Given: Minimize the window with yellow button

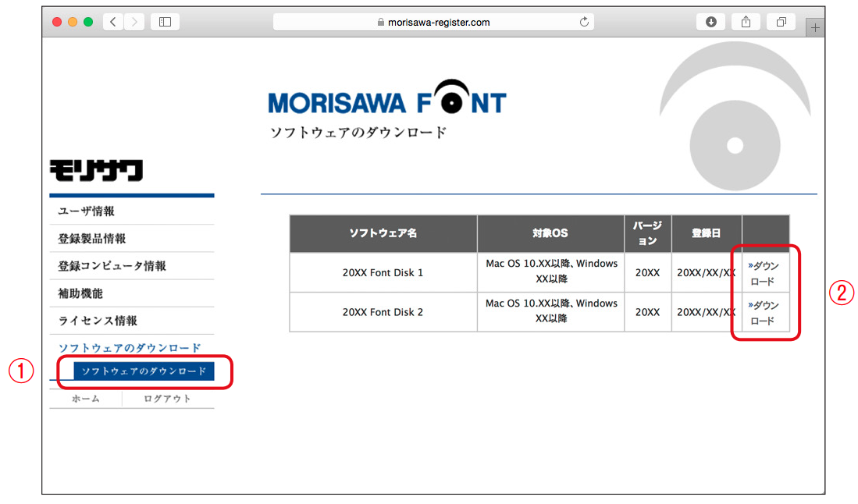Looking at the screenshot, I should [73, 22].
